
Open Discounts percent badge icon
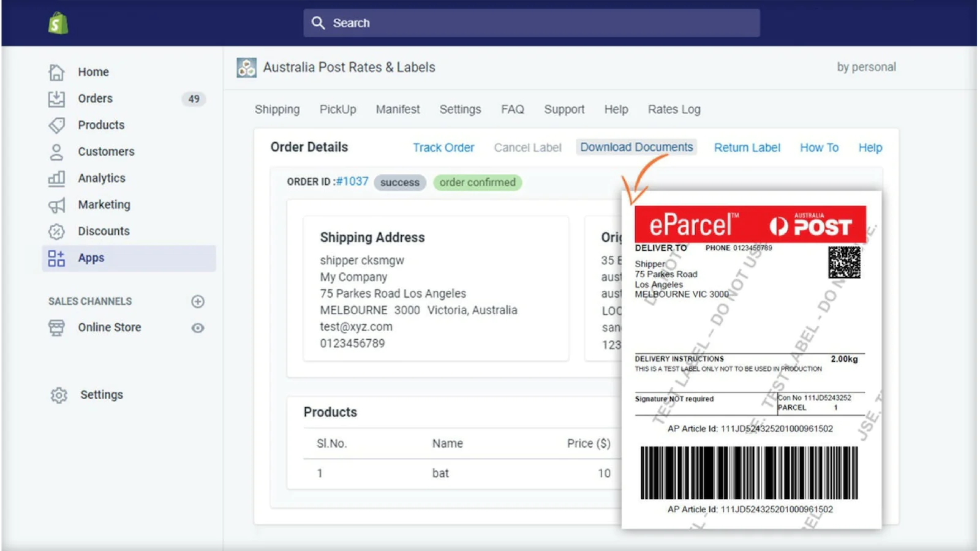pos(56,231)
